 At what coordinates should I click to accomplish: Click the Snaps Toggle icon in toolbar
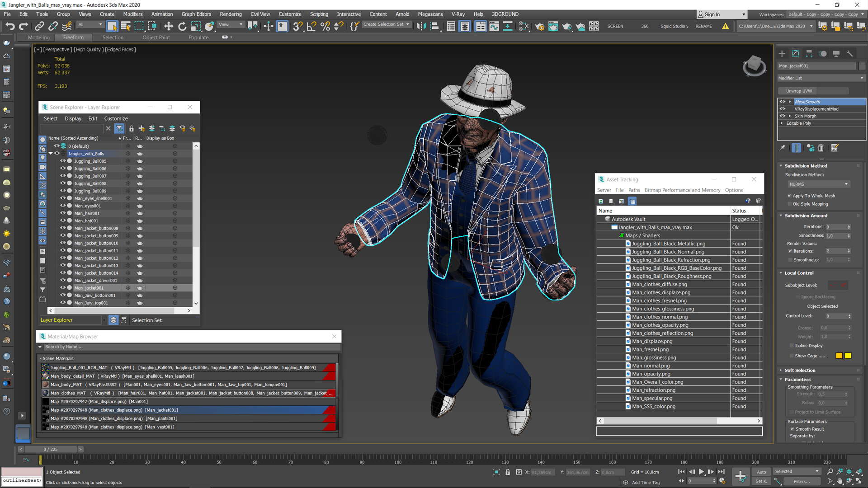(298, 25)
